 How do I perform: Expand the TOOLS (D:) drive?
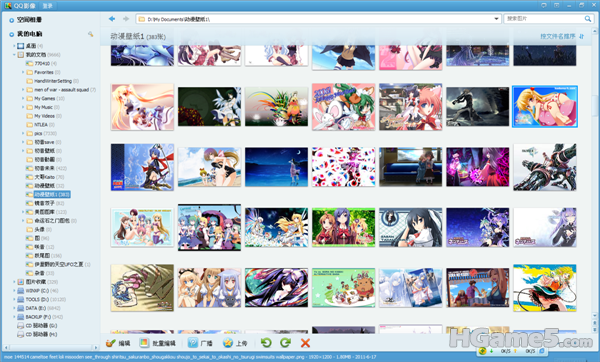pos(14,300)
